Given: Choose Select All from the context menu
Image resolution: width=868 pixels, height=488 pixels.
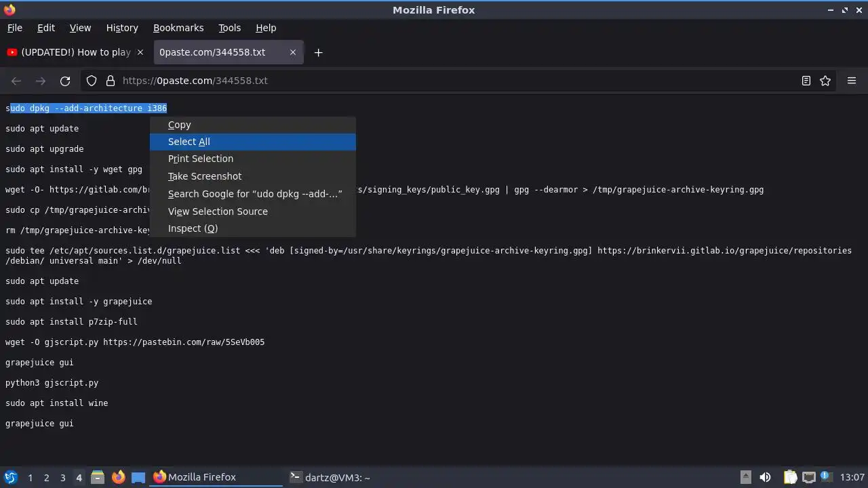Looking at the screenshot, I should pyautogui.click(x=252, y=142).
